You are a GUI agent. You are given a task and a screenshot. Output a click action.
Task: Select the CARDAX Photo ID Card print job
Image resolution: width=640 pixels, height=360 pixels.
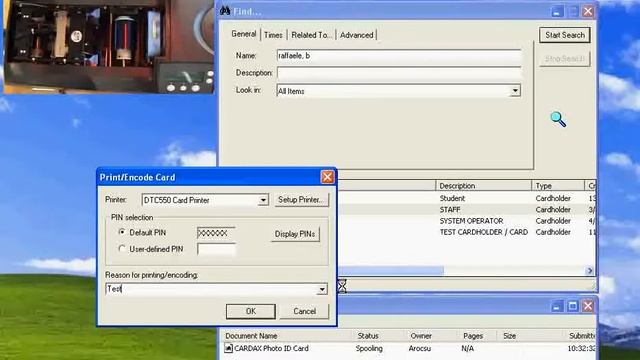tap(408, 349)
